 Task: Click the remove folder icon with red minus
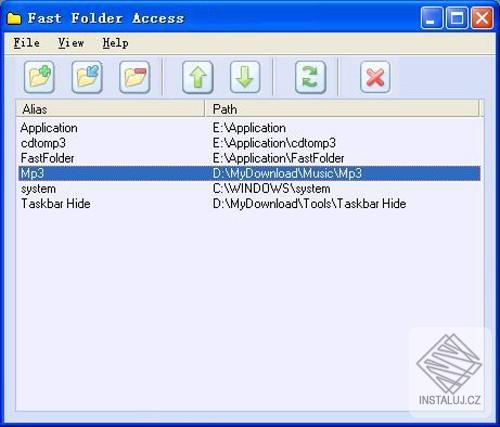(135, 77)
